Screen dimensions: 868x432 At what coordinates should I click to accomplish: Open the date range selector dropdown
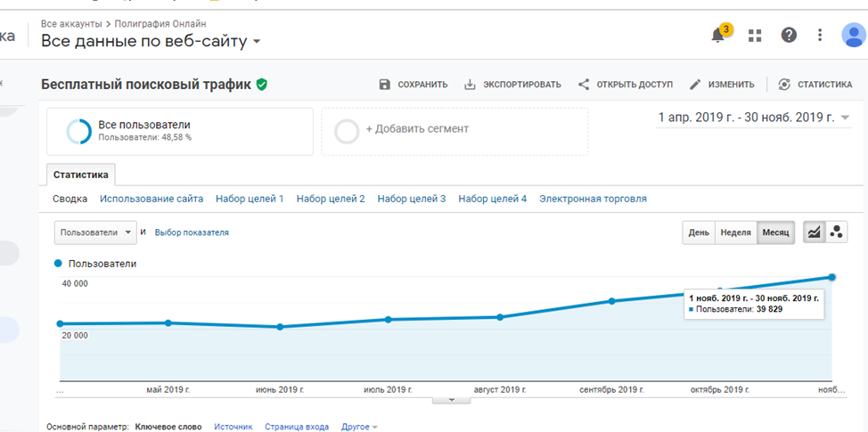click(x=754, y=118)
